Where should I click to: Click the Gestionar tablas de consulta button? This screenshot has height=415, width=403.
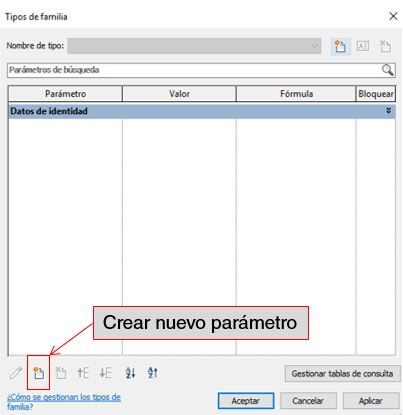[342, 374]
